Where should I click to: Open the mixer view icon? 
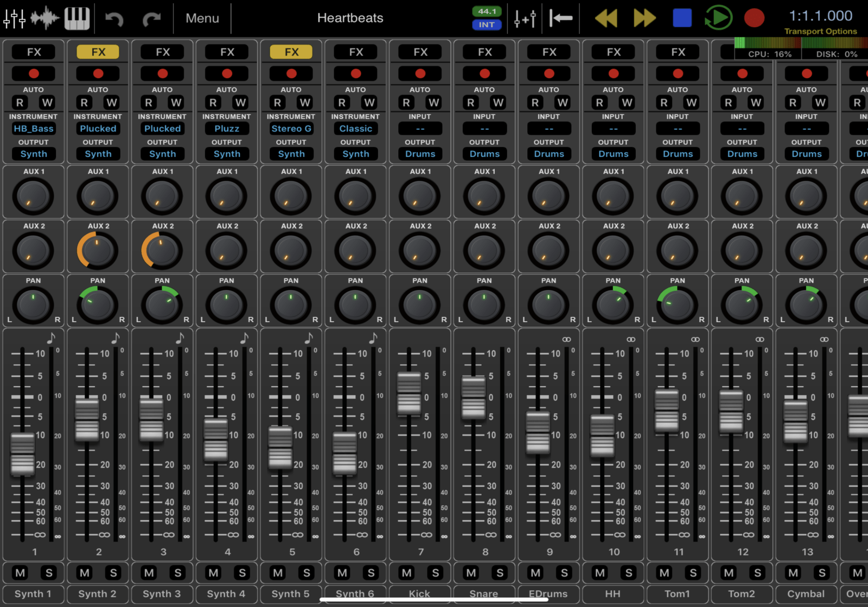[x=14, y=18]
